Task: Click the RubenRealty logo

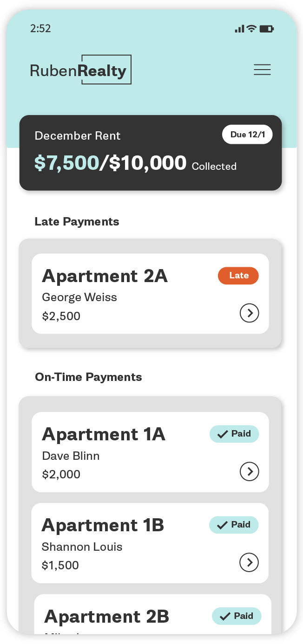Action: (80, 69)
